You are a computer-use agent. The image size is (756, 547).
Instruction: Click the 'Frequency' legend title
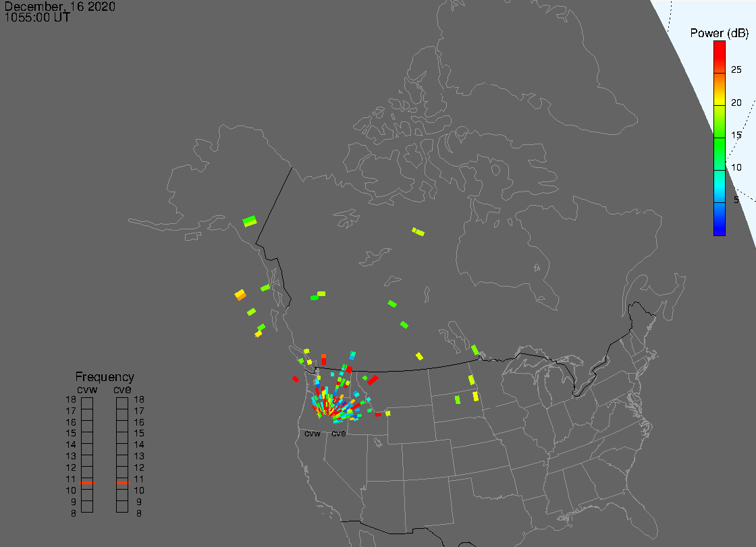(105, 377)
